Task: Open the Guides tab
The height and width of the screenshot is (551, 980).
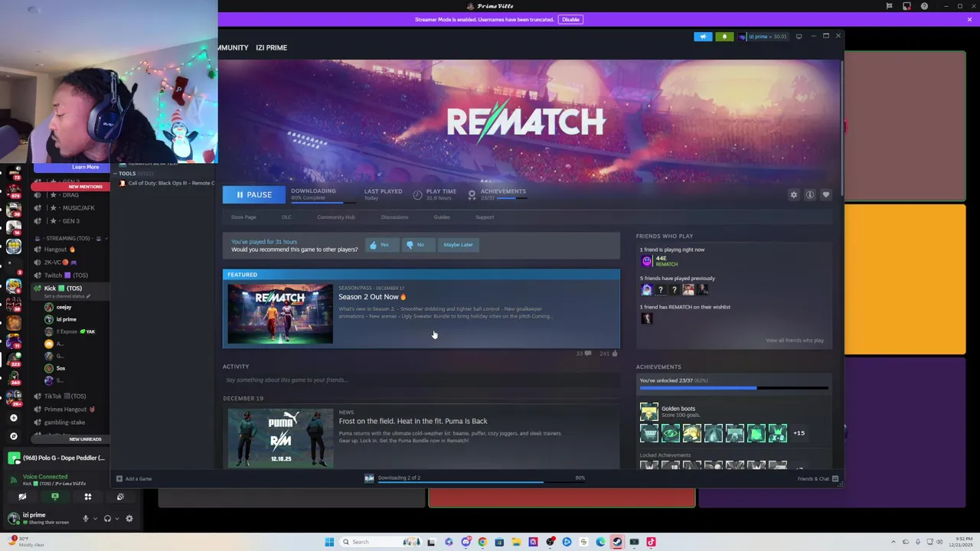Action: [x=442, y=217]
